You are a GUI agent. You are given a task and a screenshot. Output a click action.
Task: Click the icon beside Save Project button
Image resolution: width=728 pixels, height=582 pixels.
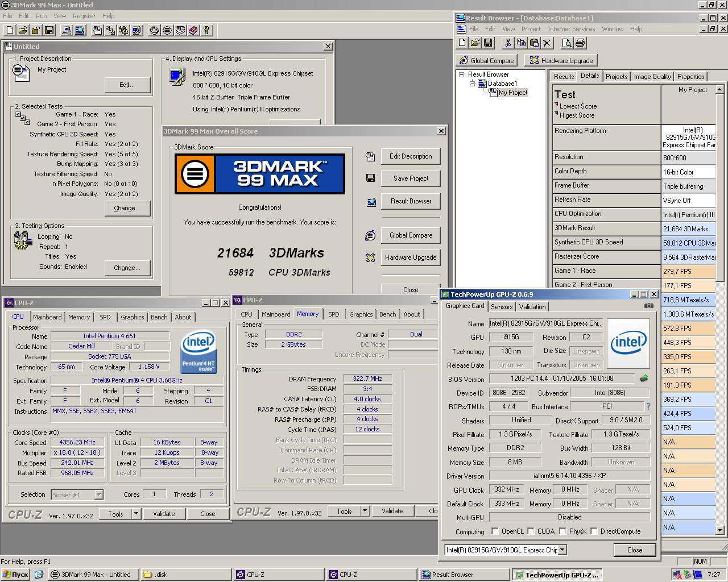click(370, 178)
